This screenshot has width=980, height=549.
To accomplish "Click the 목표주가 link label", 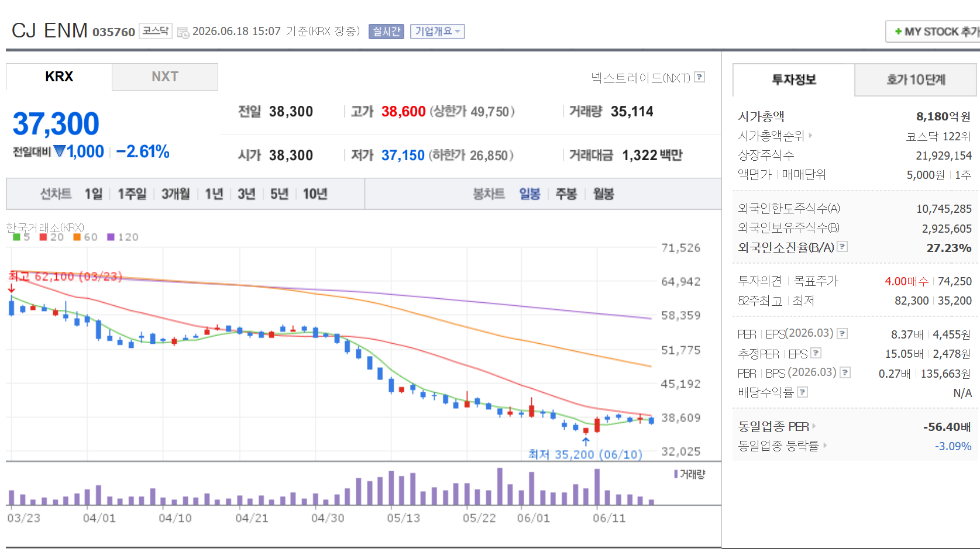I will click(816, 281).
